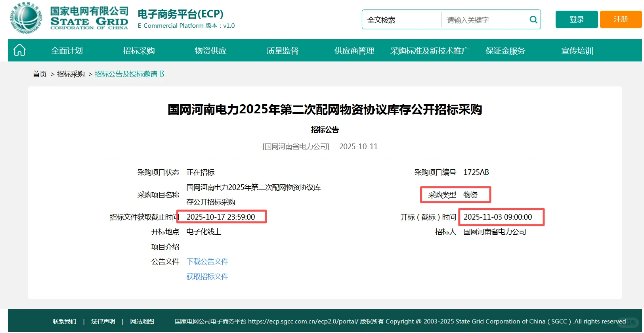The width and height of the screenshot is (644, 333).
Task: Click status value 正在招标
Action: click(201, 172)
